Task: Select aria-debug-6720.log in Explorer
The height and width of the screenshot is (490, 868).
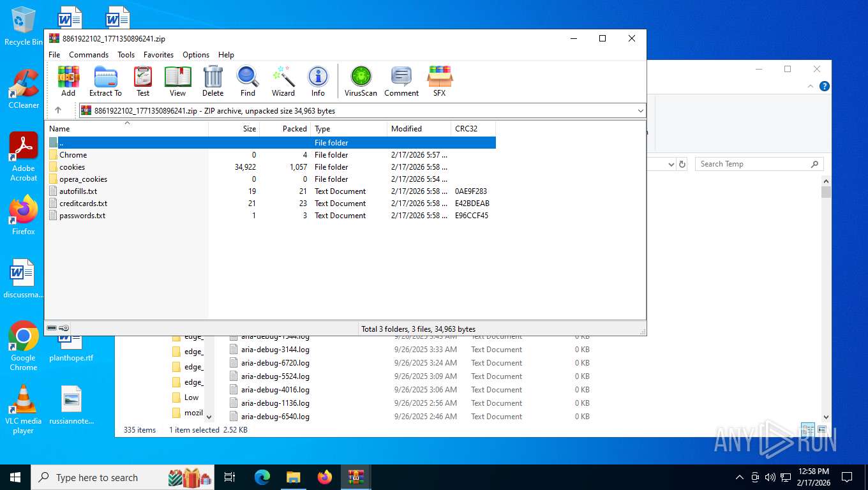Action: coord(275,363)
